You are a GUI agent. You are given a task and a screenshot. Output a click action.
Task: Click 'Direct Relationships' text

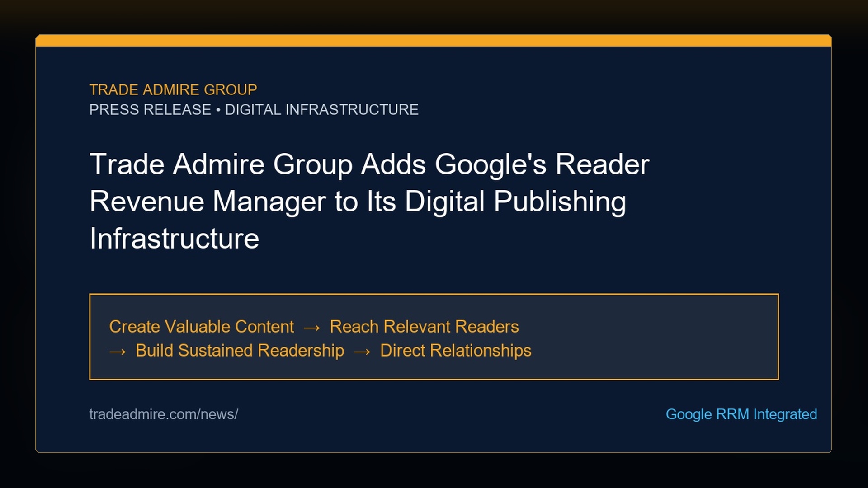[456, 350]
